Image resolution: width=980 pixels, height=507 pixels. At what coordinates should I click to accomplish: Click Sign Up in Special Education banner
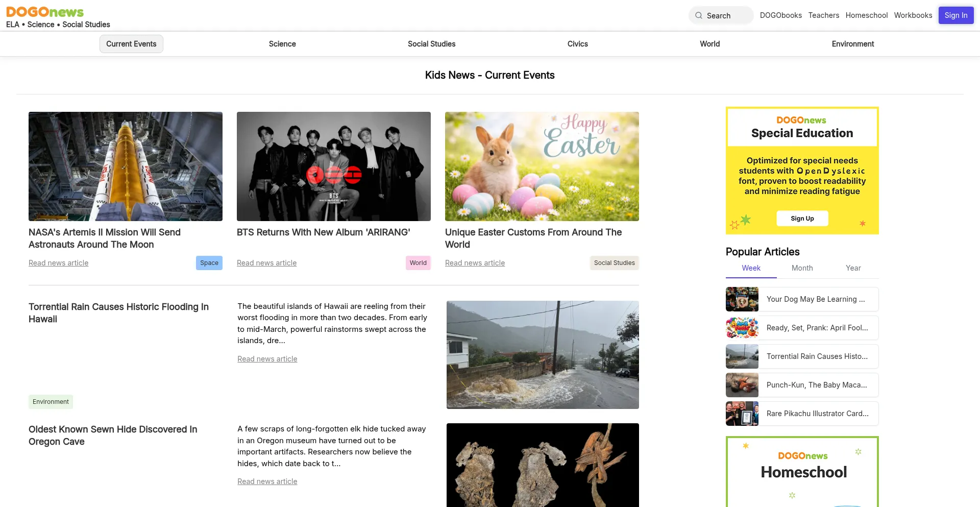tap(802, 219)
